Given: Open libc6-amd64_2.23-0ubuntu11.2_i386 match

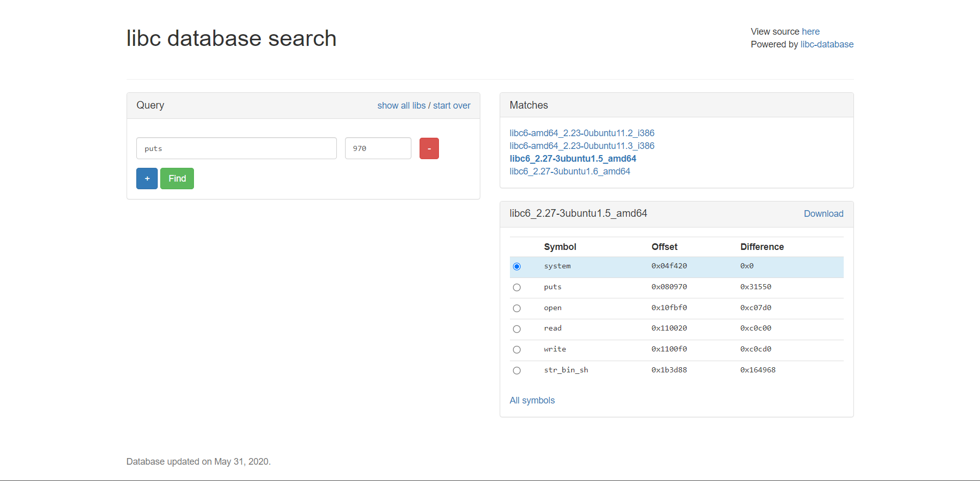Looking at the screenshot, I should [x=582, y=133].
